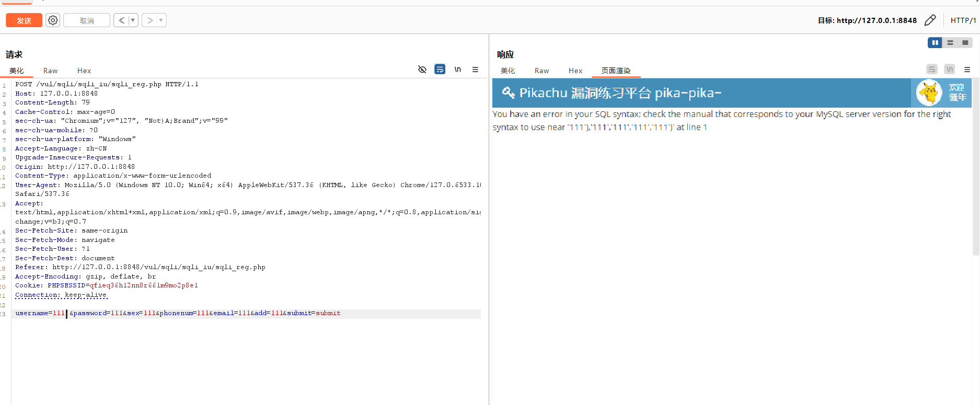
Task: Switch request view to Raw tab
Action: pos(50,71)
